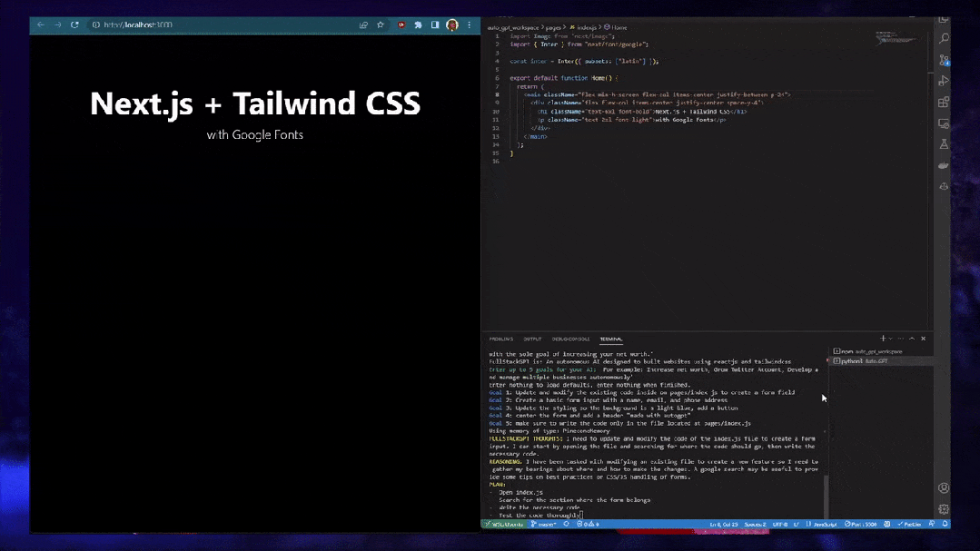Change the UTF-8 file encoding
Screen dimensions: 980x551
(x=780, y=524)
